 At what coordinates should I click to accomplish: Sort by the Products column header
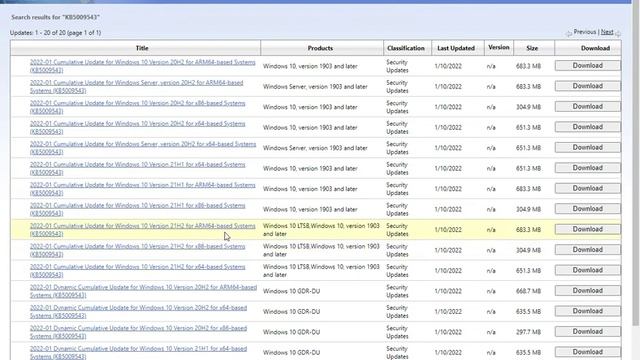320,48
